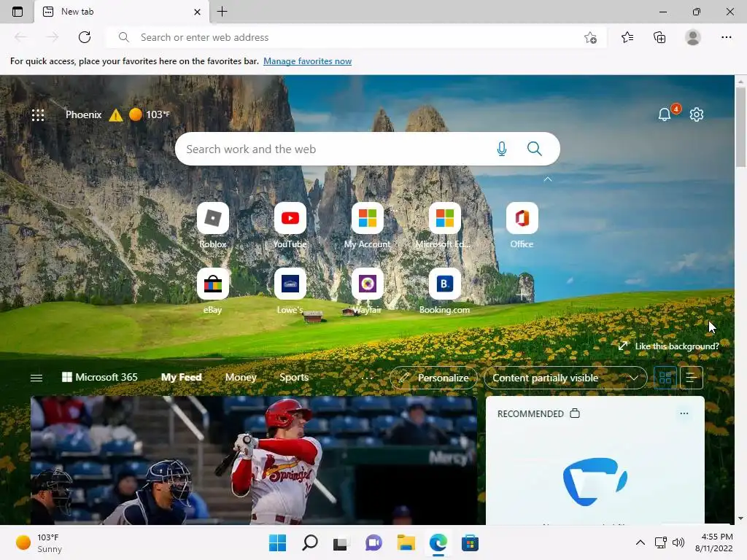Viewport: 747px width, 560px height.
Task: Select the Microsoft 365 feed tab
Action: pos(100,377)
